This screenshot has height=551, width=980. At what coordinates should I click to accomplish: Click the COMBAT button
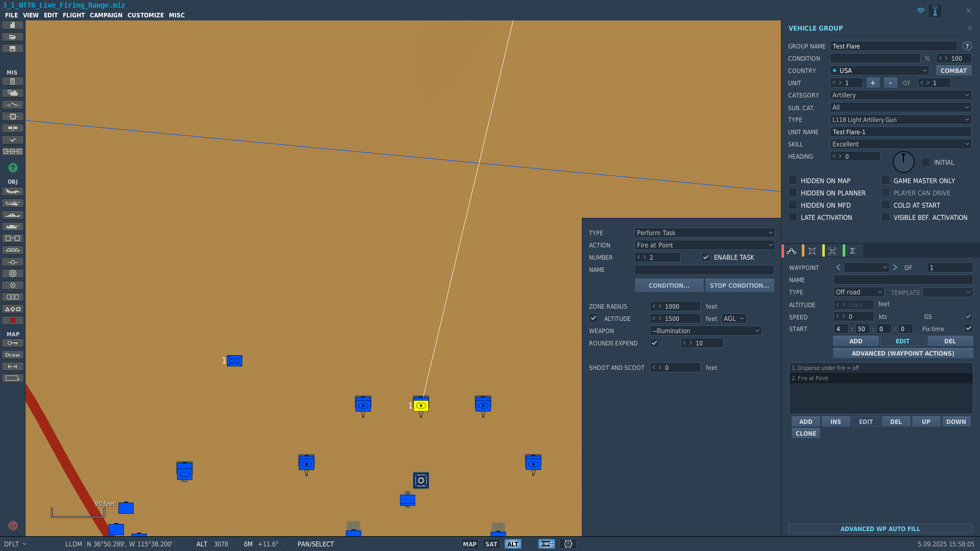click(x=953, y=70)
